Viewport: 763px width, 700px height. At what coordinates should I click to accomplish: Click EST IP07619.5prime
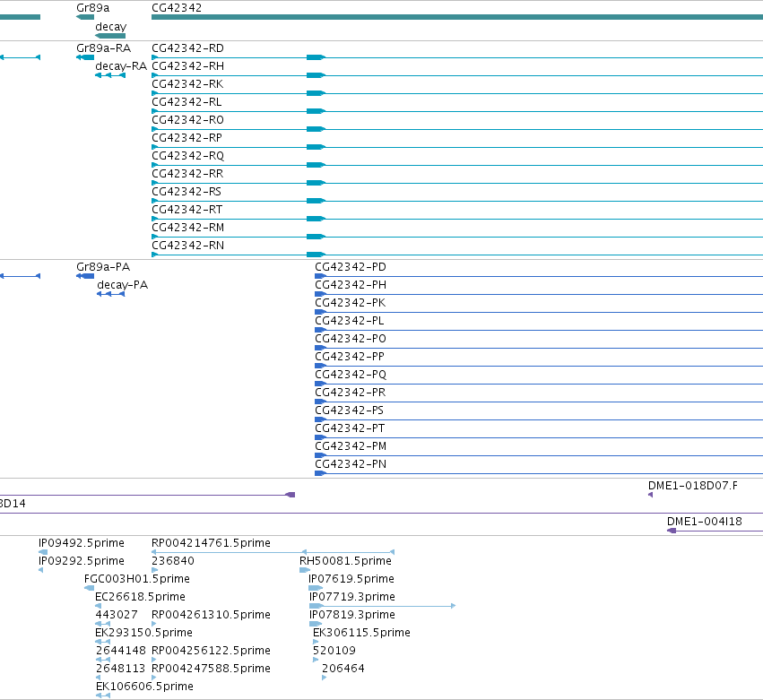351,579
